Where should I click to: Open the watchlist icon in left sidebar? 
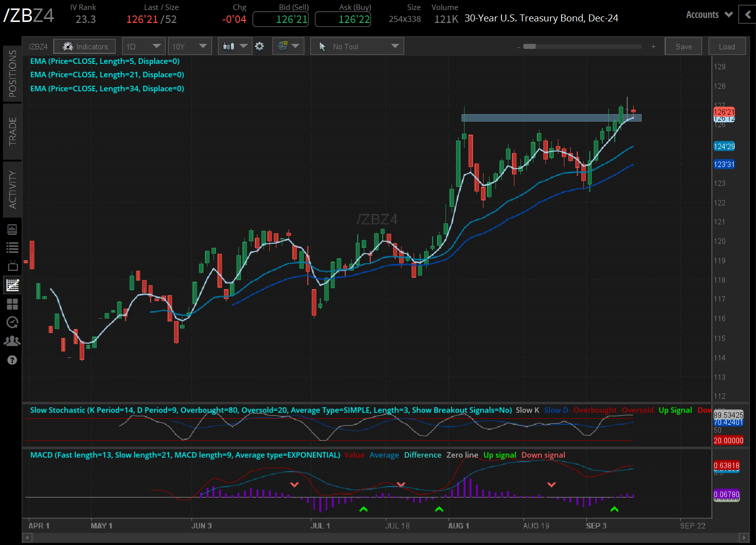[x=12, y=247]
